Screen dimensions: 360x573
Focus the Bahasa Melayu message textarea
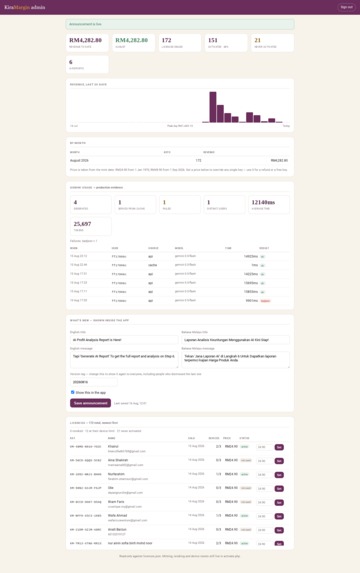pyautogui.click(x=235, y=360)
